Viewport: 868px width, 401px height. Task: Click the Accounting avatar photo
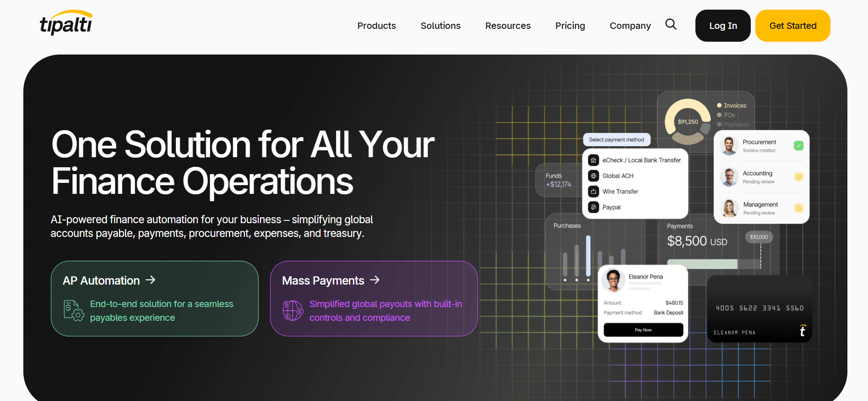click(729, 177)
